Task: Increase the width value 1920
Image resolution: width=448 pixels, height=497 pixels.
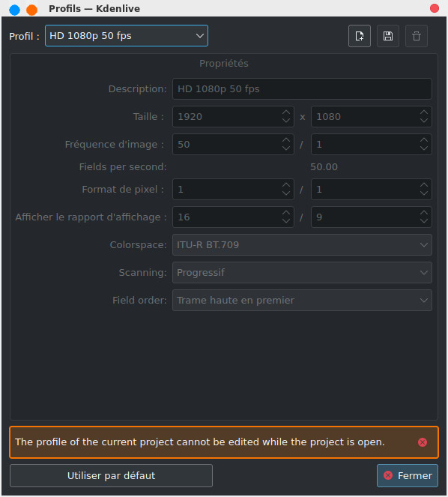Action: pos(286,112)
